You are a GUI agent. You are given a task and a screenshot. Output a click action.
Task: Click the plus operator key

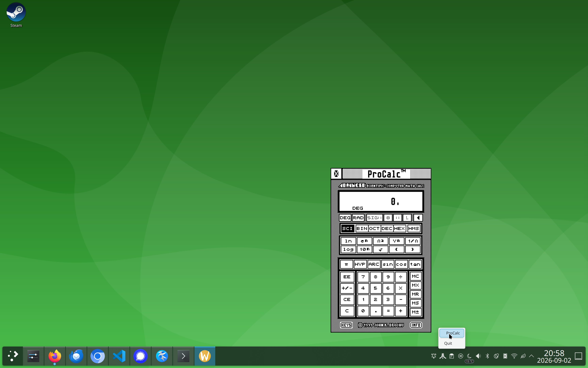pos(401,311)
